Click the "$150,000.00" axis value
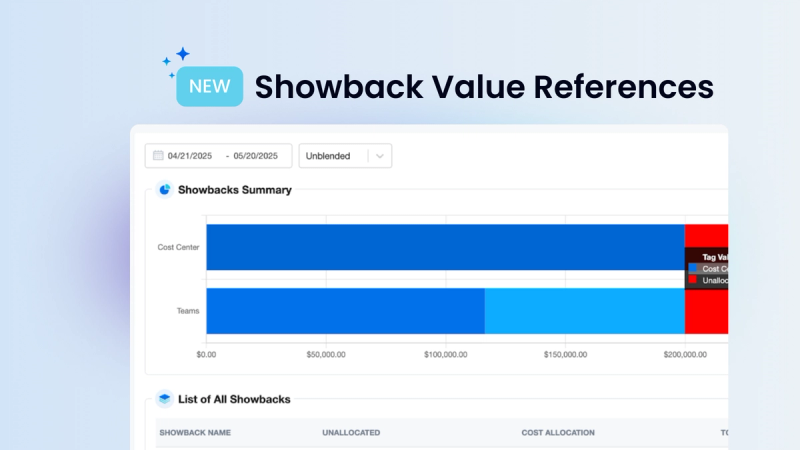 pyautogui.click(x=565, y=355)
